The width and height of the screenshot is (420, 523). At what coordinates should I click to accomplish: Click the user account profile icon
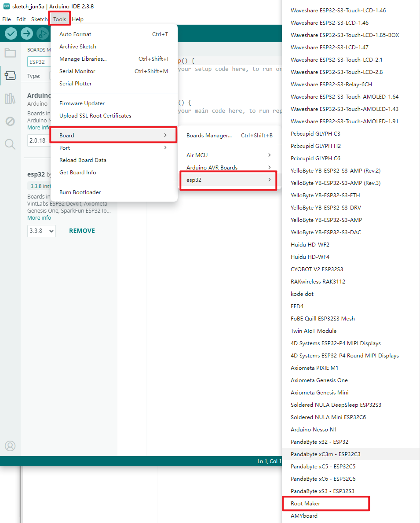coord(10,446)
